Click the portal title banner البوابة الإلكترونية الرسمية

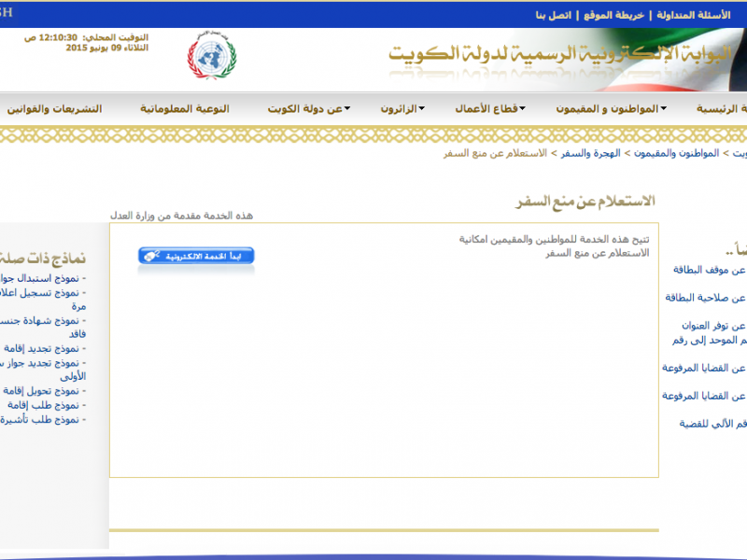coord(559,54)
